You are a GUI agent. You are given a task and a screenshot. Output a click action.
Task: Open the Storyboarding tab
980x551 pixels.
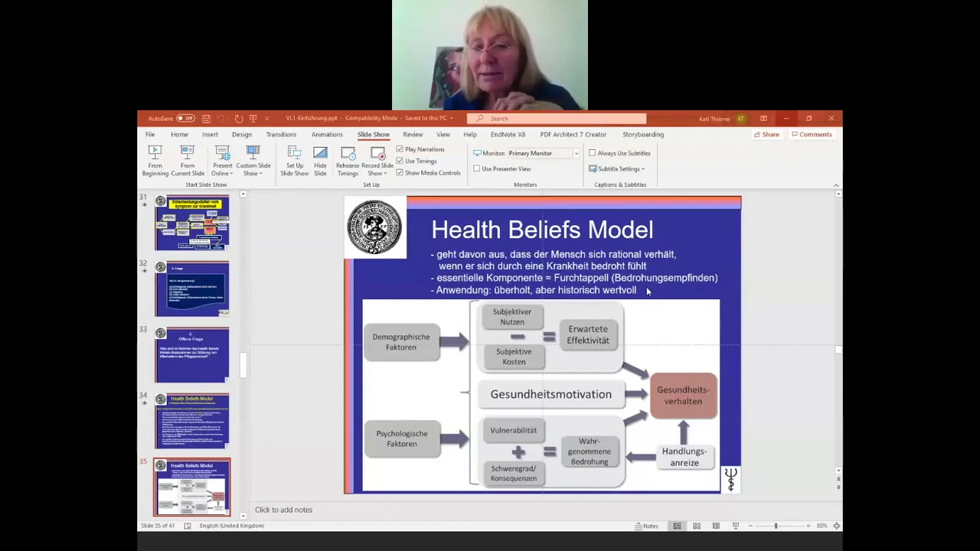(643, 135)
